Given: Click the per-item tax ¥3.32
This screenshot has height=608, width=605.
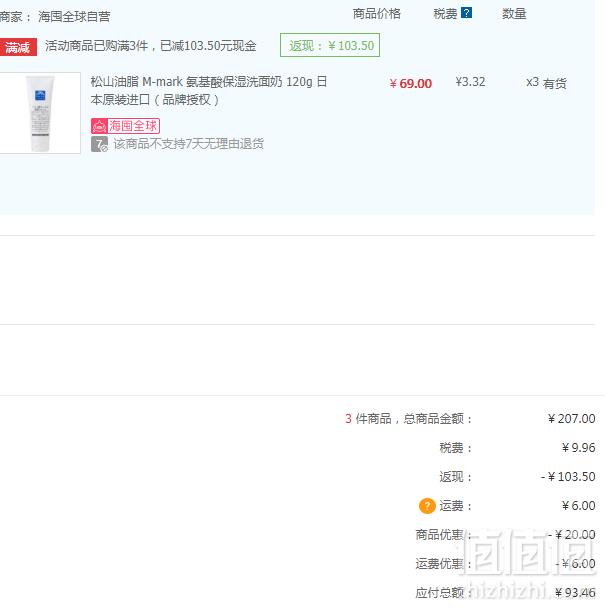Looking at the screenshot, I should click(x=470, y=82).
